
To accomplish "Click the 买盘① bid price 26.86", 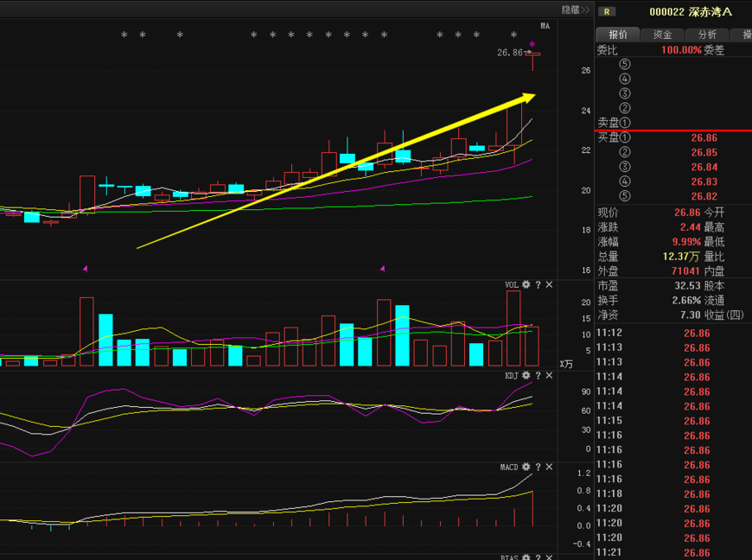I will [704, 138].
